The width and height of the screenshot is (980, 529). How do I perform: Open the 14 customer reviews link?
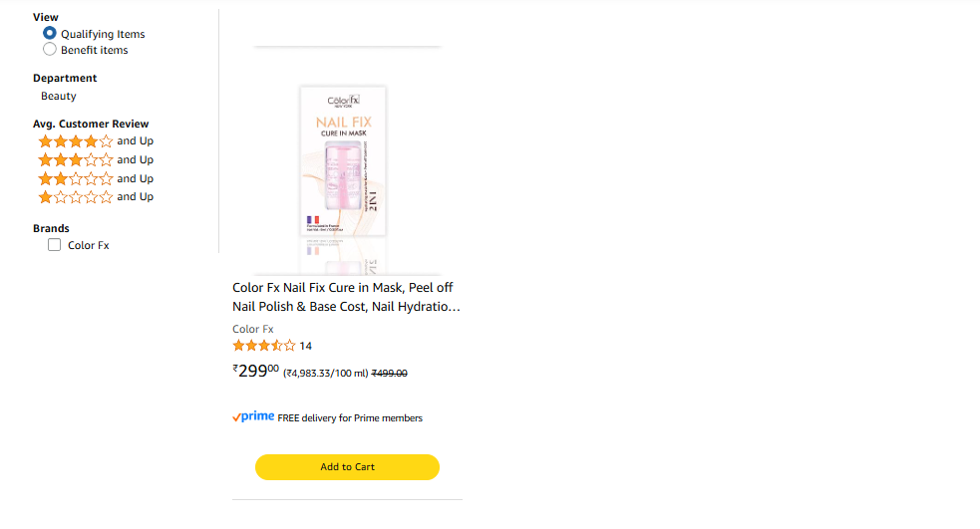(x=306, y=346)
